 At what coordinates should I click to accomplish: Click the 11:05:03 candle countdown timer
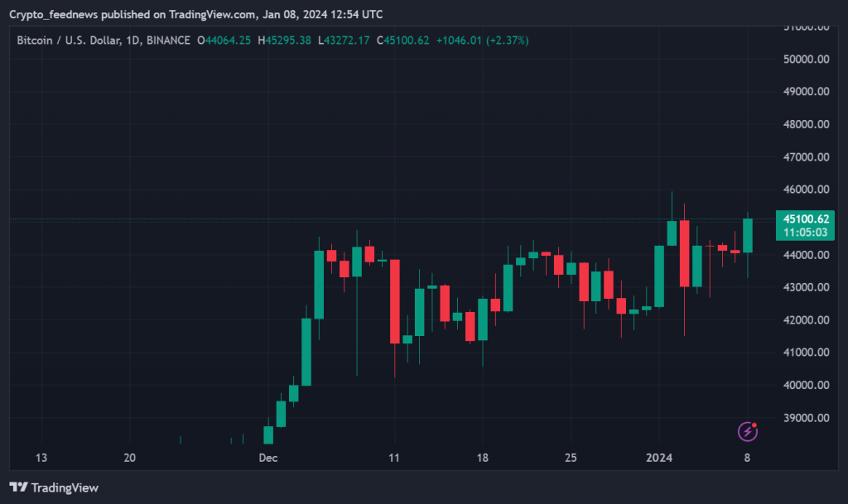click(x=805, y=233)
